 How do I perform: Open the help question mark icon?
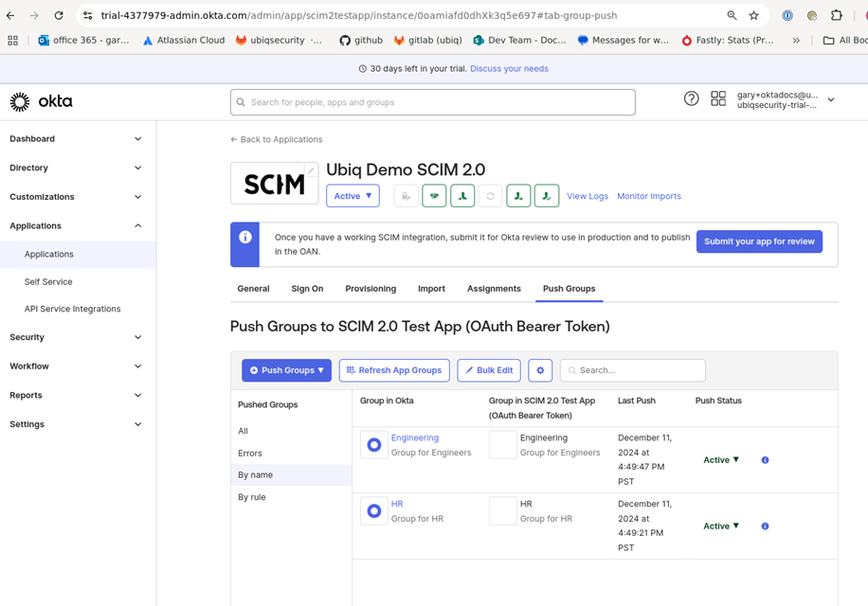coord(691,99)
